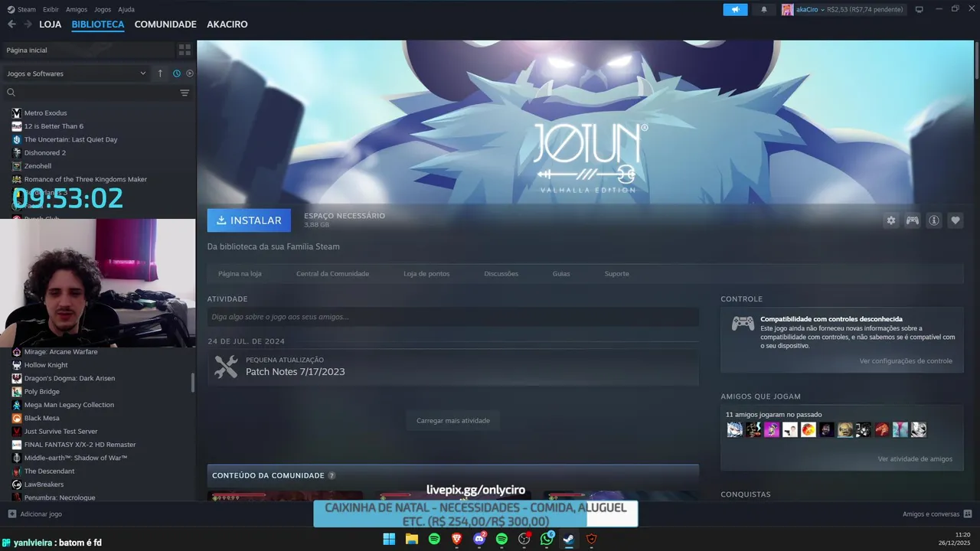Screen dimensions: 980x551
Task: Open Community content help question mark
Action: [332, 475]
